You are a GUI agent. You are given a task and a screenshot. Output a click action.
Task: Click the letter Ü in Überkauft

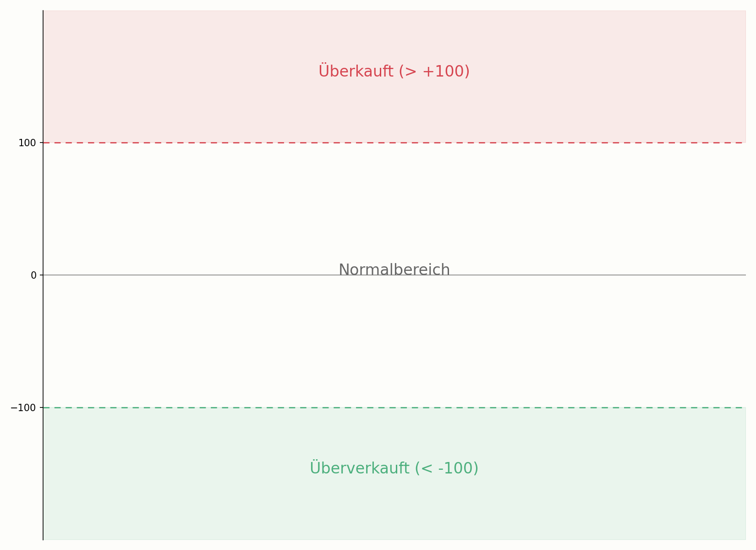(323, 71)
